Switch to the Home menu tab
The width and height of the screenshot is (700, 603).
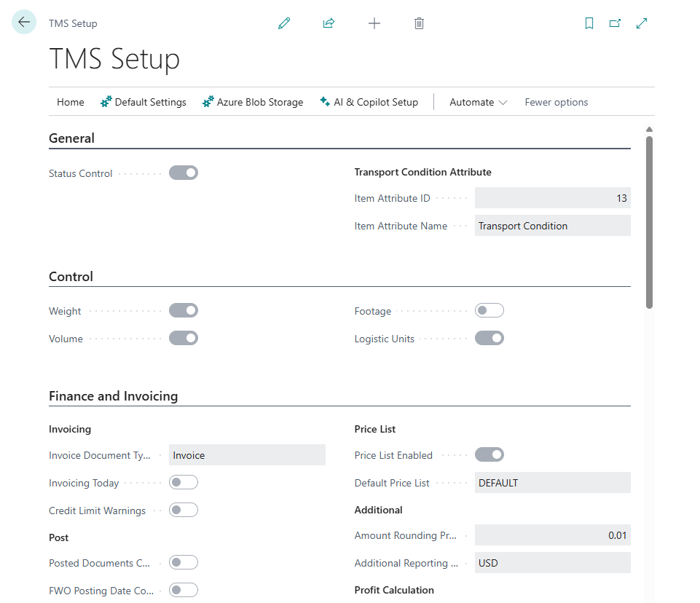pos(70,102)
